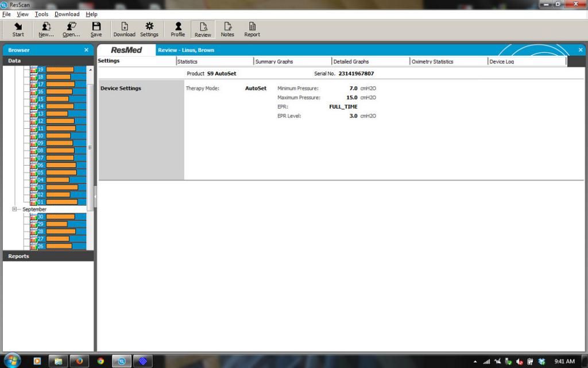This screenshot has height=368, width=588.
Task: Click the data tree scrollbar up arrow
Action: point(90,70)
